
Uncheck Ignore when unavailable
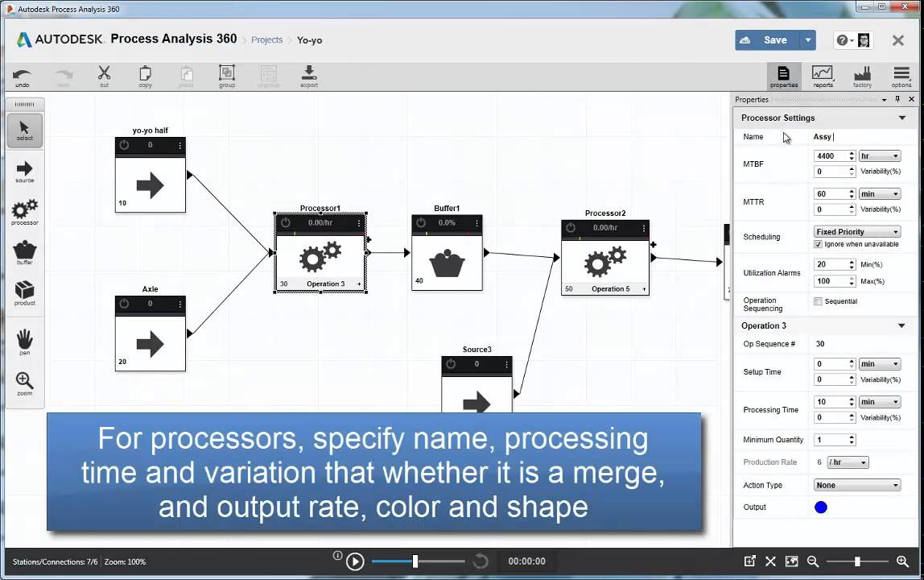coord(818,244)
